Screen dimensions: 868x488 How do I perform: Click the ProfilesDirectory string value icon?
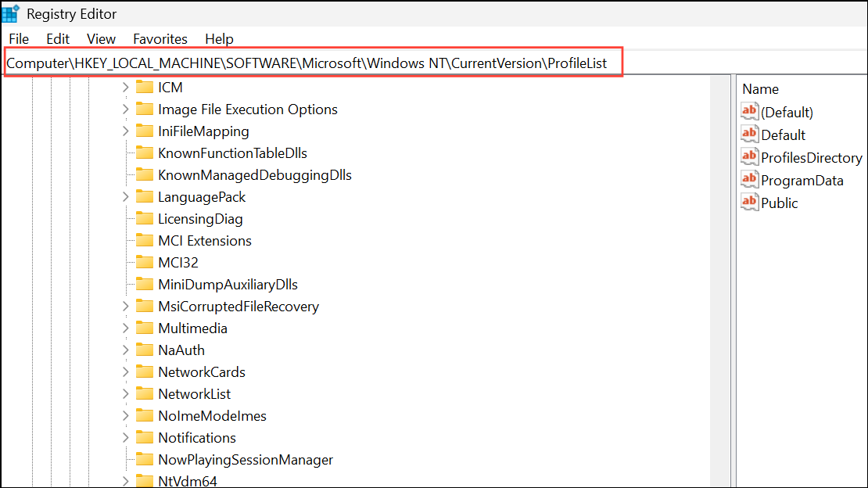(x=750, y=157)
